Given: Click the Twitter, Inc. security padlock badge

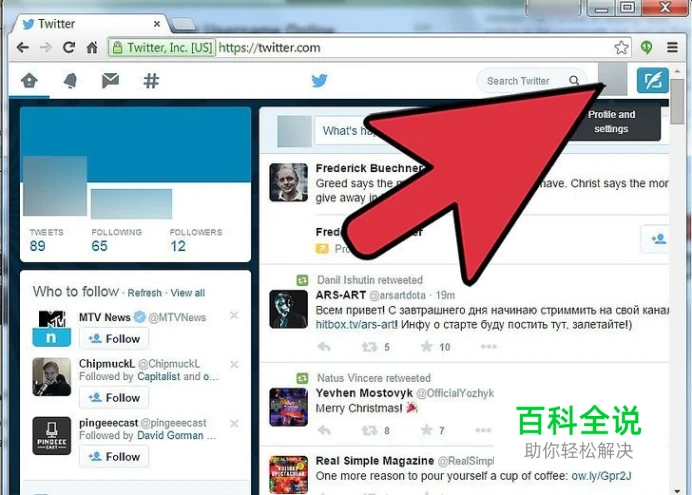Looking at the screenshot, I should click(x=162, y=47).
